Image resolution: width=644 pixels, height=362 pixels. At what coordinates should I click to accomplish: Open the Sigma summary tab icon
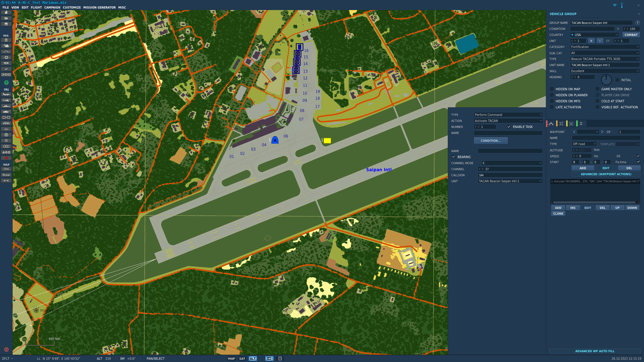(x=581, y=124)
